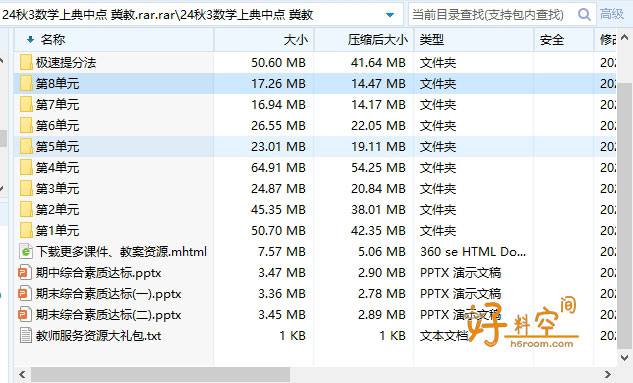Select the 第3单元 folder icon
The image size is (633, 383).
tap(26, 188)
